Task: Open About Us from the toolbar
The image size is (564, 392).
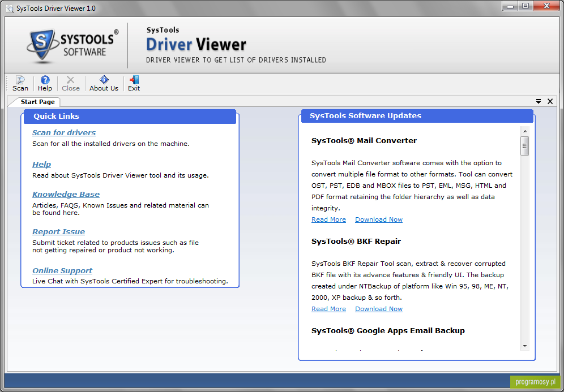Action: point(104,83)
